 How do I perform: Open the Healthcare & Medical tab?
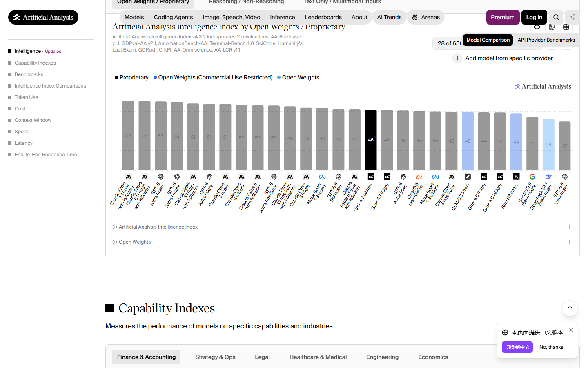coord(318,357)
